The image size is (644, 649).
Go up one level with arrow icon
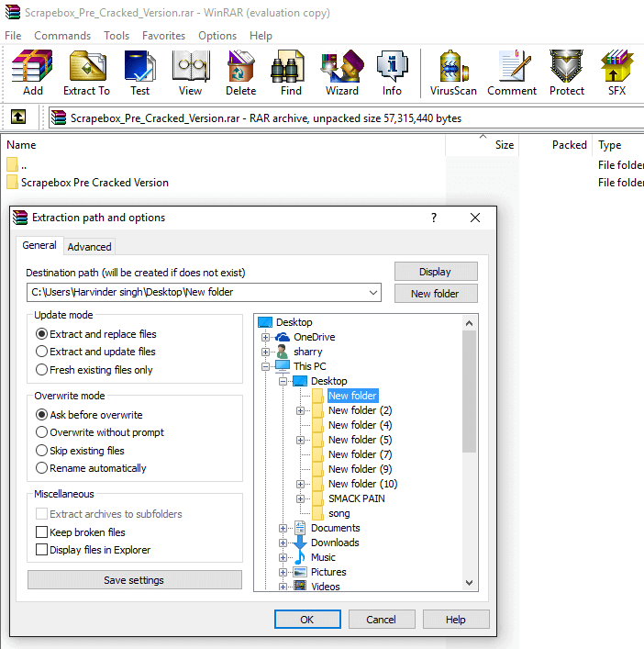coord(18,117)
